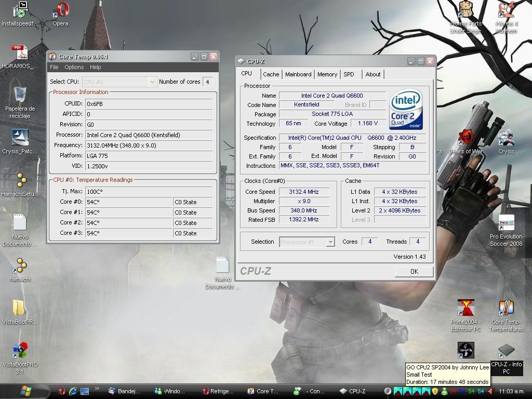Show hidden system tray icons
Image resolution: width=532 pixels, height=399 pixels.
388,391
